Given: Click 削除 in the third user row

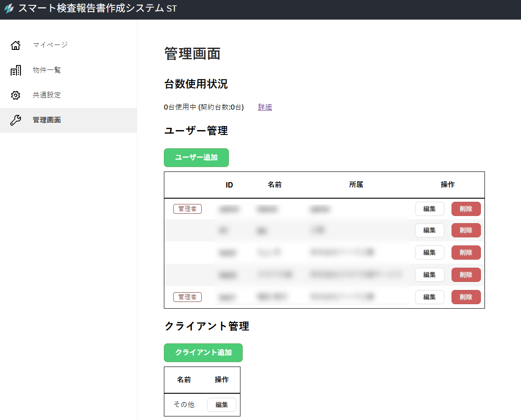Looking at the screenshot, I should click(466, 253).
